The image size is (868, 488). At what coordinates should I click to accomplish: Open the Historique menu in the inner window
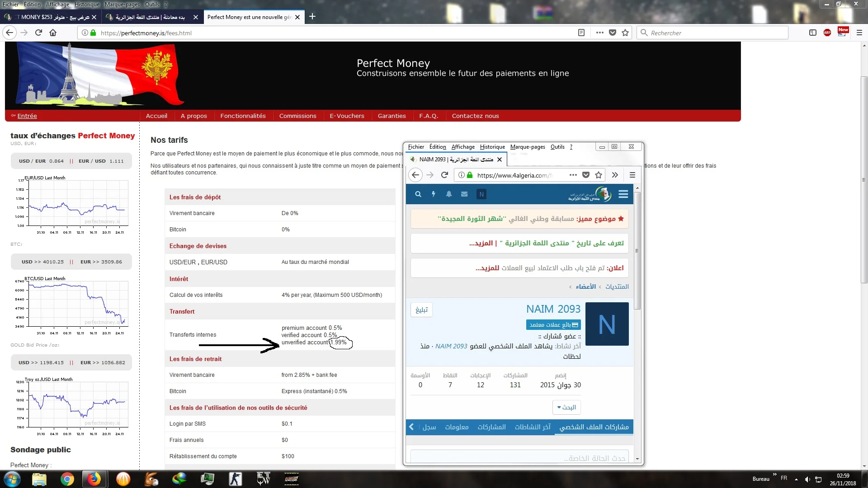tap(492, 147)
